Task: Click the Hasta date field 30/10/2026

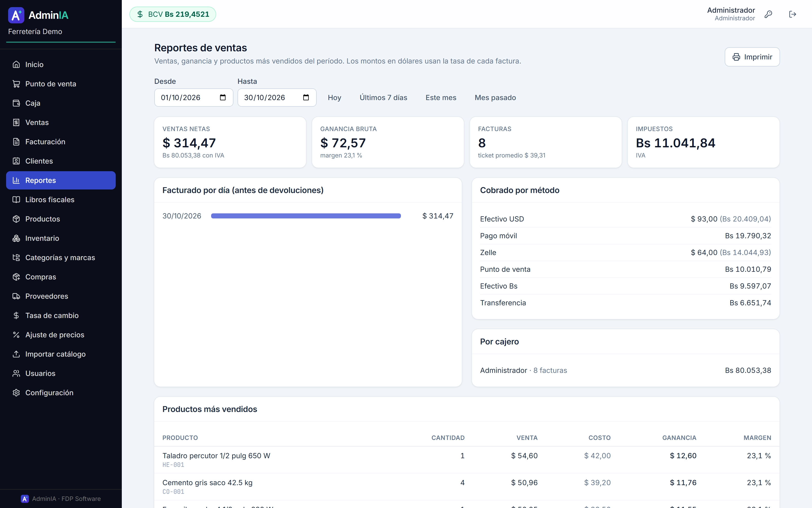Action: [277, 98]
